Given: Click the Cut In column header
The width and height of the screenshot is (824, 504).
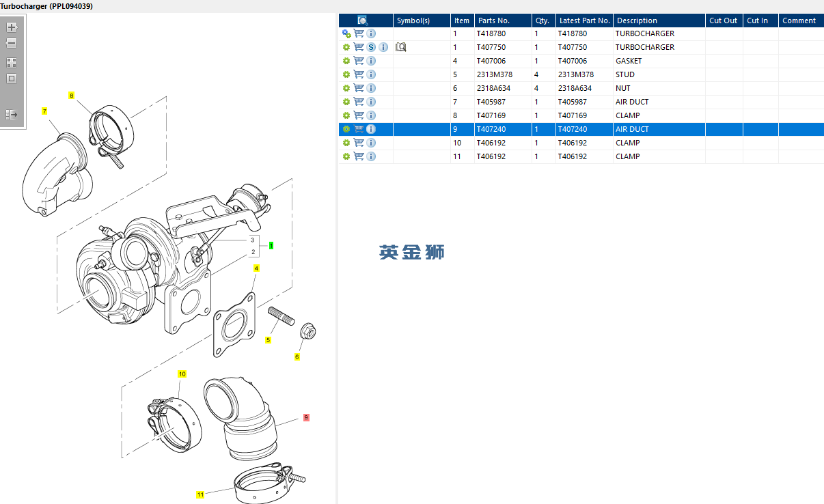Looking at the screenshot, I should (x=760, y=20).
